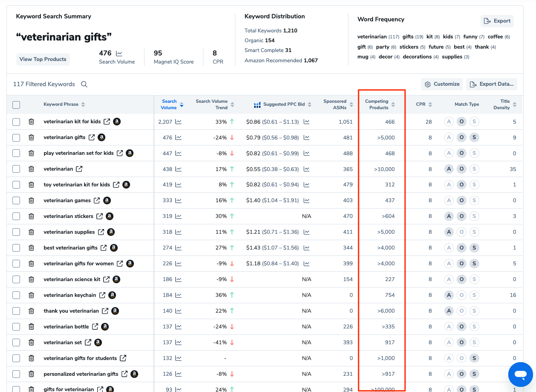The height and width of the screenshot is (392, 536).
Task: Open the Export Data dropdown
Action: coord(491,84)
